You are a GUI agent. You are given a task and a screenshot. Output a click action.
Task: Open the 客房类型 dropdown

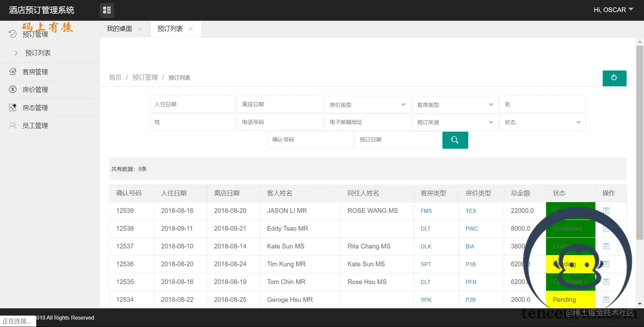point(455,104)
